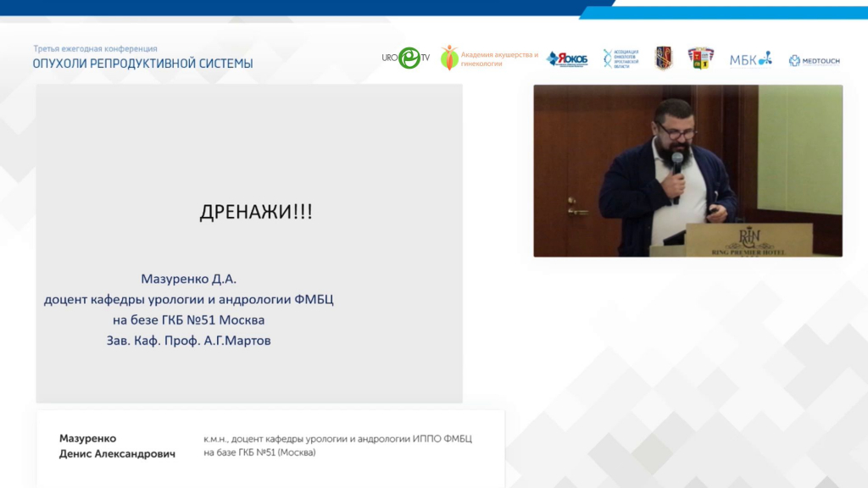Click the Академия акушерства и гинекологии text
This screenshot has height=488, width=868.
click(x=499, y=58)
